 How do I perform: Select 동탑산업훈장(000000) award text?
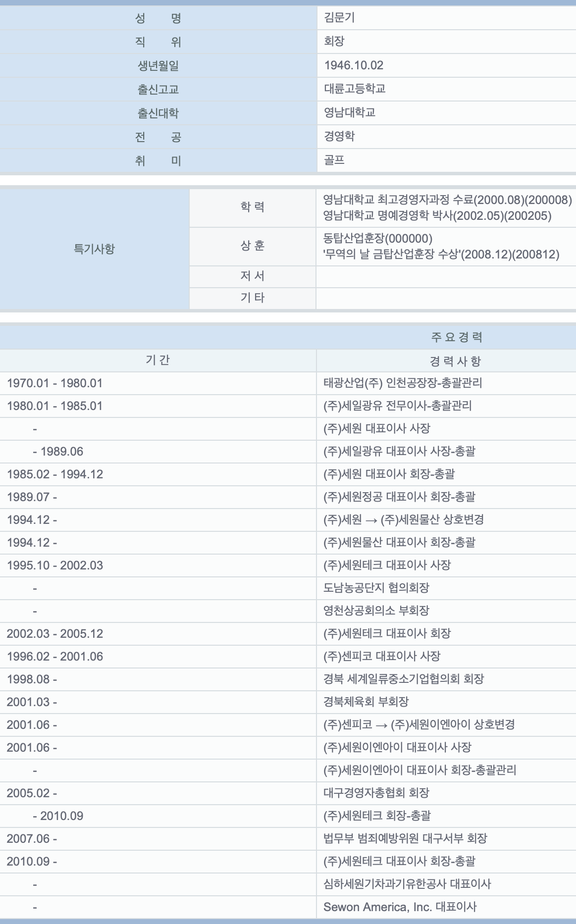click(378, 238)
